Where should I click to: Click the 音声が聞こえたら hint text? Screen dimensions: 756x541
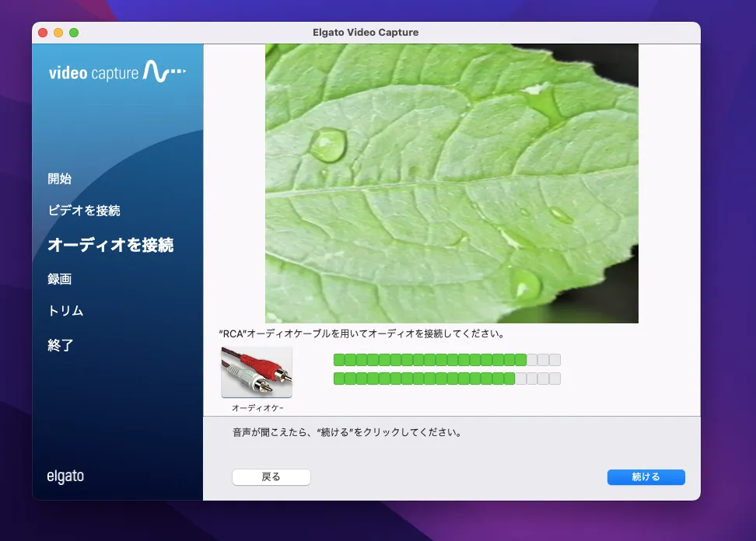tap(347, 432)
